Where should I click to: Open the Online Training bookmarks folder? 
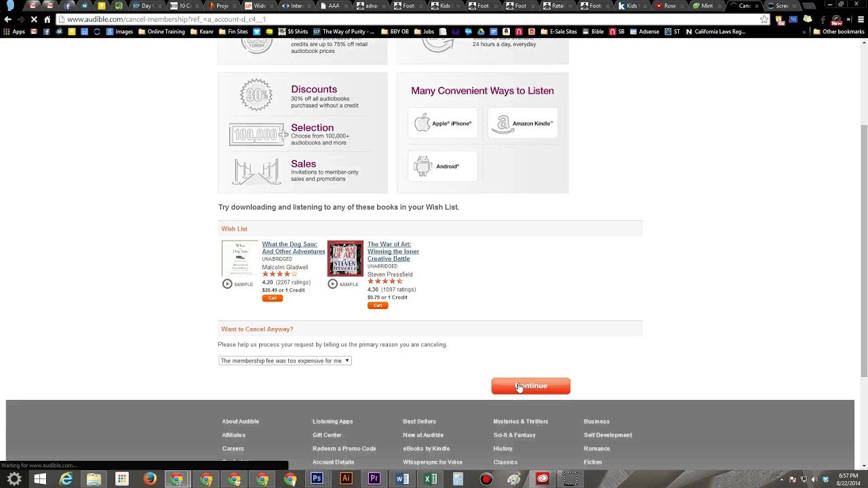point(161,32)
